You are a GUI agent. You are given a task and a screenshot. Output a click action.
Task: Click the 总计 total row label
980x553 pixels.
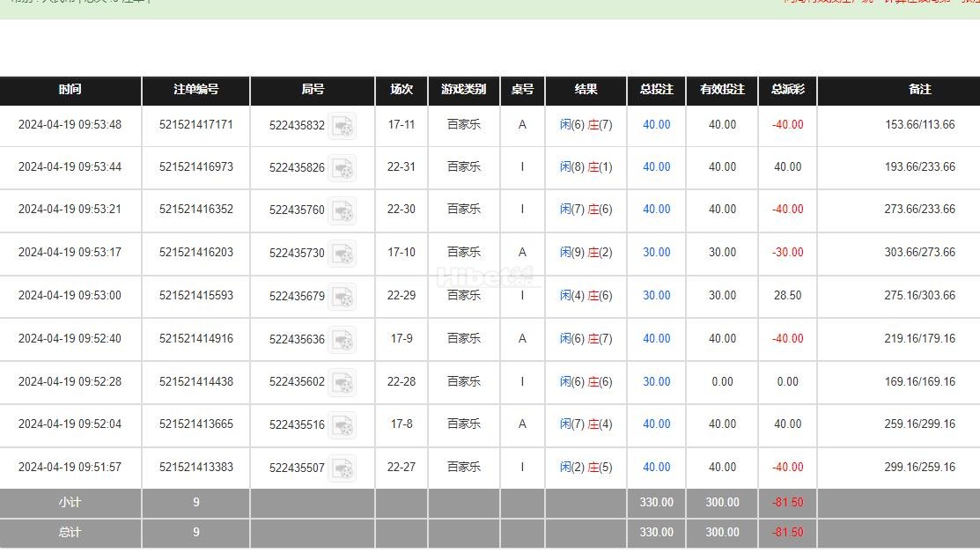point(70,533)
